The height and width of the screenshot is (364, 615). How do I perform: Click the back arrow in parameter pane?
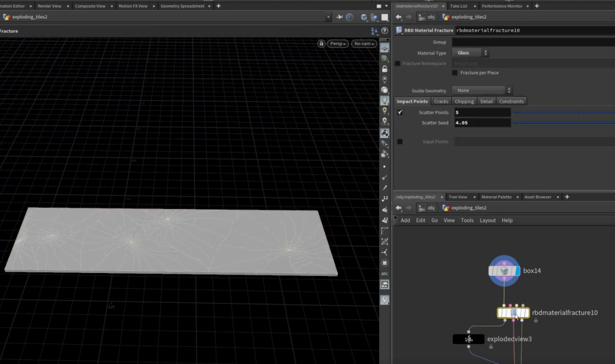pyautogui.click(x=399, y=17)
